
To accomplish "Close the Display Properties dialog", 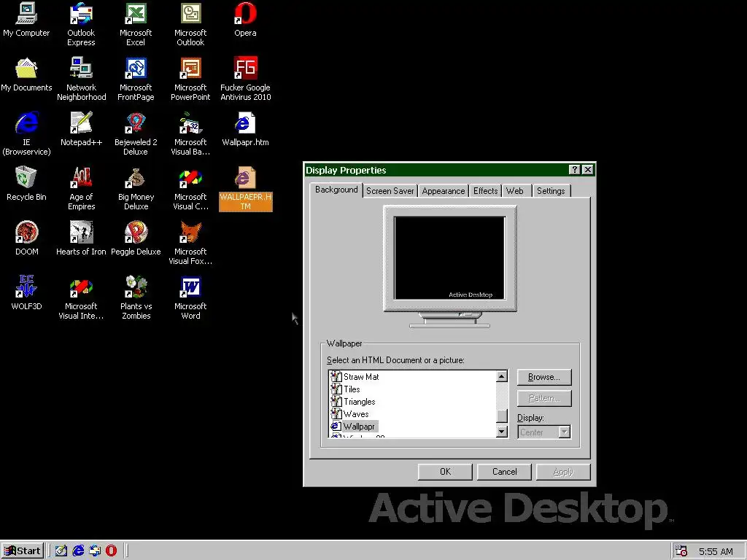I will pos(588,169).
